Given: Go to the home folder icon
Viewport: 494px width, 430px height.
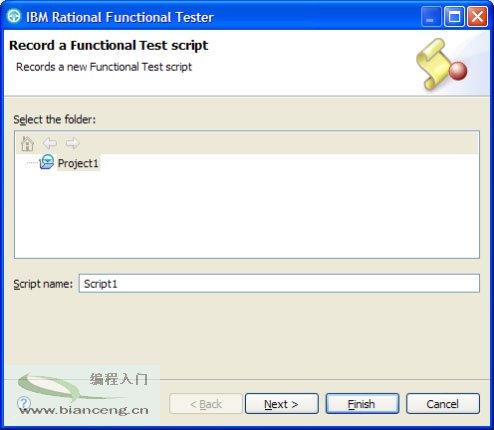Looking at the screenshot, I should (x=27, y=144).
